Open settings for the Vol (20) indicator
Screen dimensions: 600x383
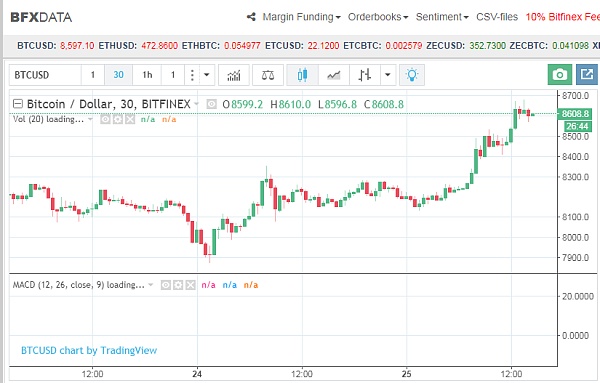coord(118,119)
